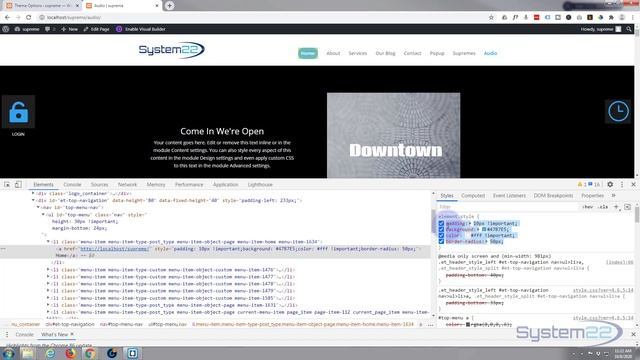Click the DevTools warnings count indicator
The width and height of the screenshot is (640, 360).
coord(582,184)
